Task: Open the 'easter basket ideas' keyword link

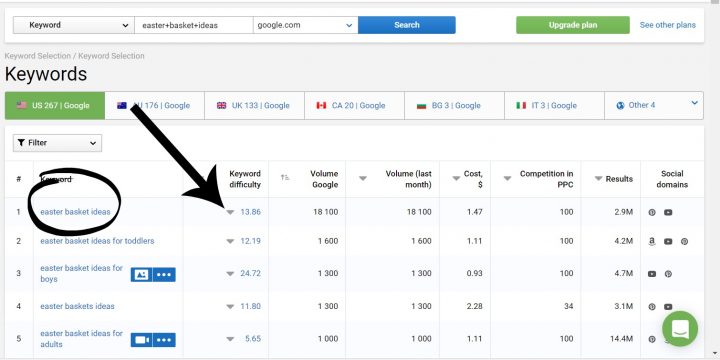Action: click(75, 212)
